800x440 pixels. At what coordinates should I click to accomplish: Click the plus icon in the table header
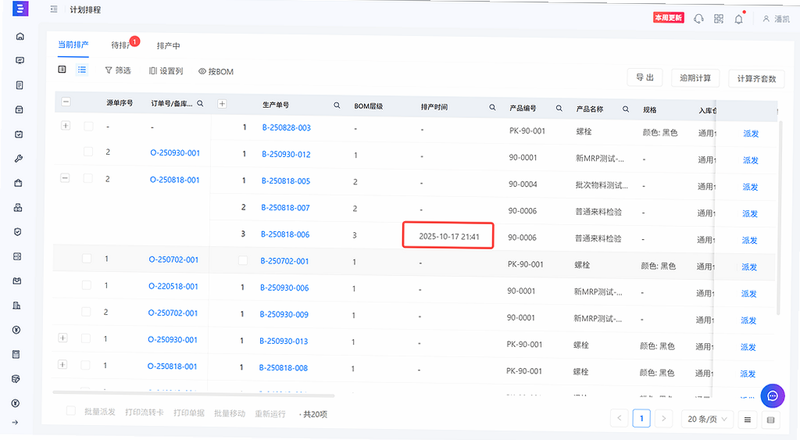222,104
